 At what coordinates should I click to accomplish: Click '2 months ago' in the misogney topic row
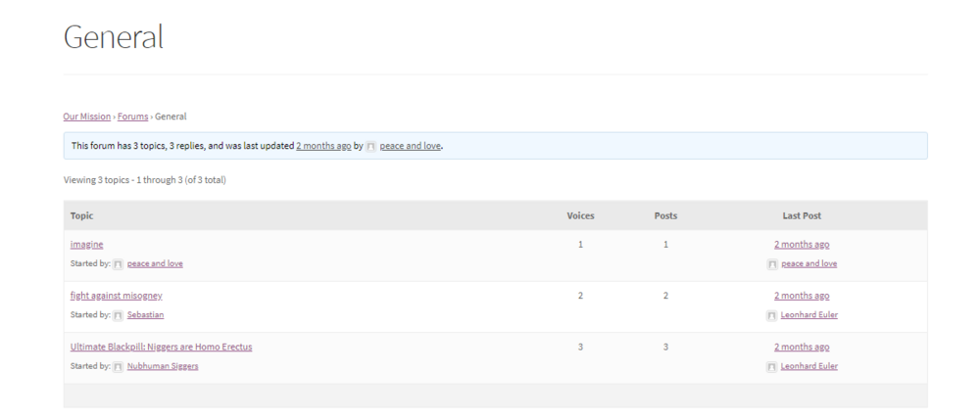[x=802, y=296]
